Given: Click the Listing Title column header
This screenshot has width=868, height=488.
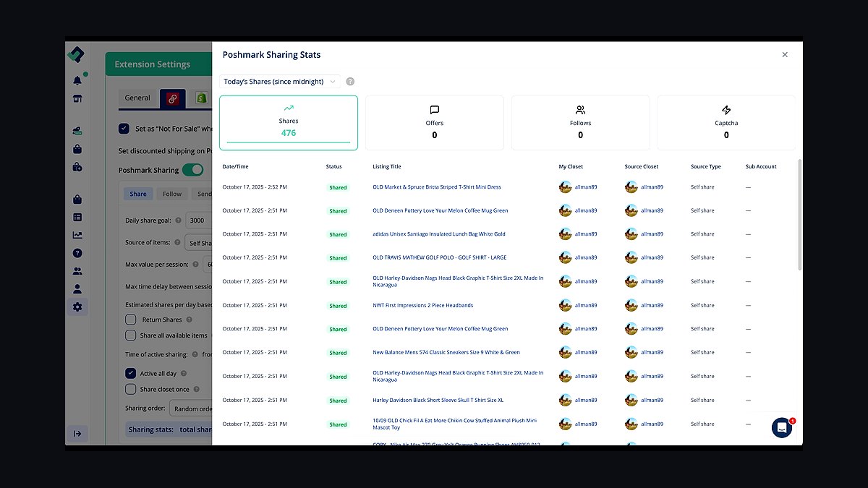Looking at the screenshot, I should pos(387,166).
